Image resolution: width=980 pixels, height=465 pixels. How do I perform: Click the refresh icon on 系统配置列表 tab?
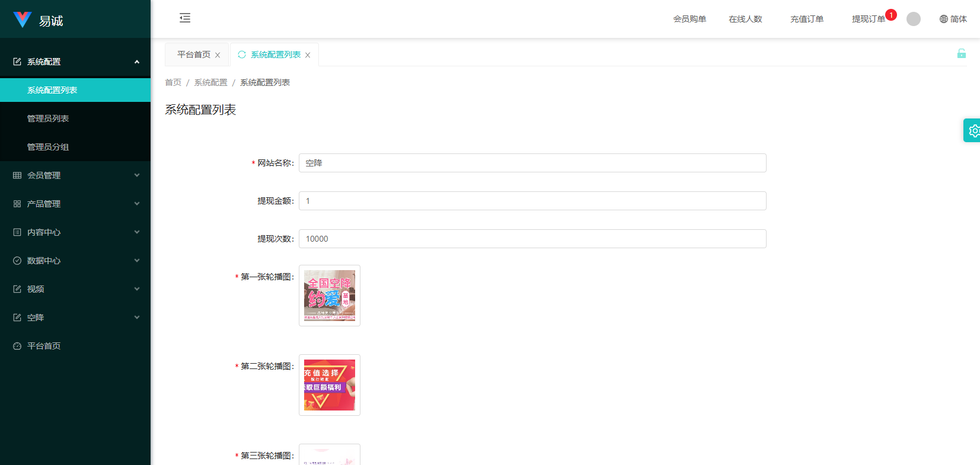(x=242, y=54)
